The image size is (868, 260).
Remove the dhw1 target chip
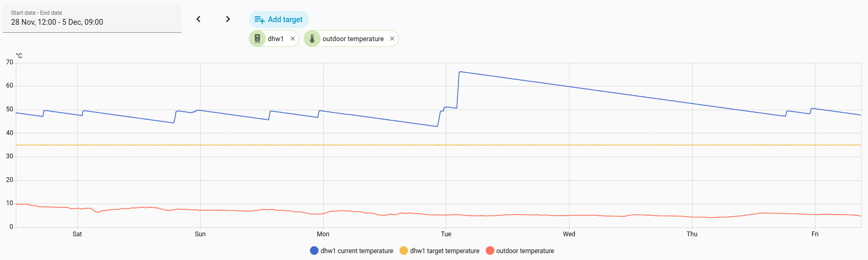point(293,38)
